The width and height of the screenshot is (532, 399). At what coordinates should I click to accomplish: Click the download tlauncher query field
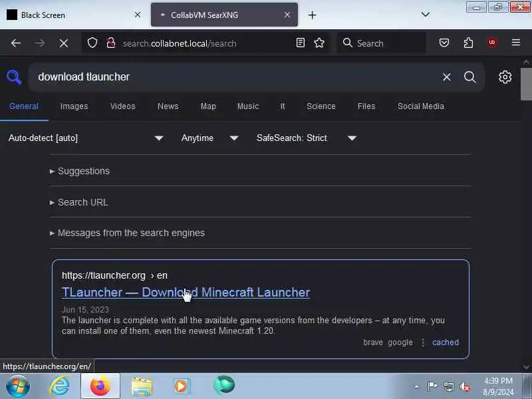coord(234,77)
